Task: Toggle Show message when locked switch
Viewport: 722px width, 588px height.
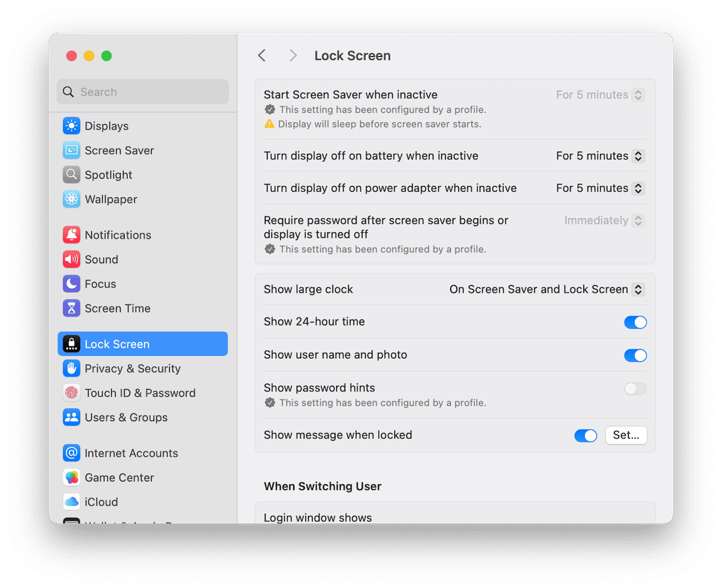Action: 585,435
